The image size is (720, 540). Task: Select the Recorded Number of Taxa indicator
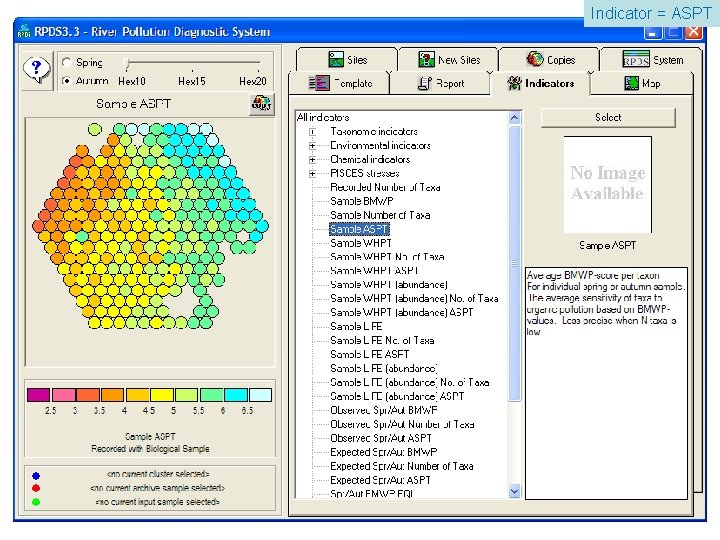click(385, 187)
